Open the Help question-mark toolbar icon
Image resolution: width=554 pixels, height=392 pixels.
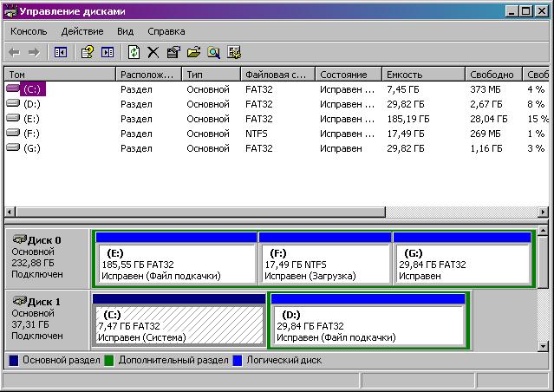point(88,52)
